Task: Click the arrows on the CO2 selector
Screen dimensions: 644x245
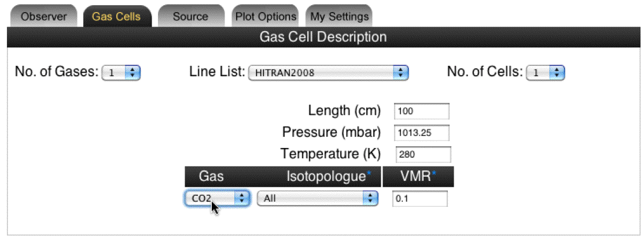Action: point(242,199)
